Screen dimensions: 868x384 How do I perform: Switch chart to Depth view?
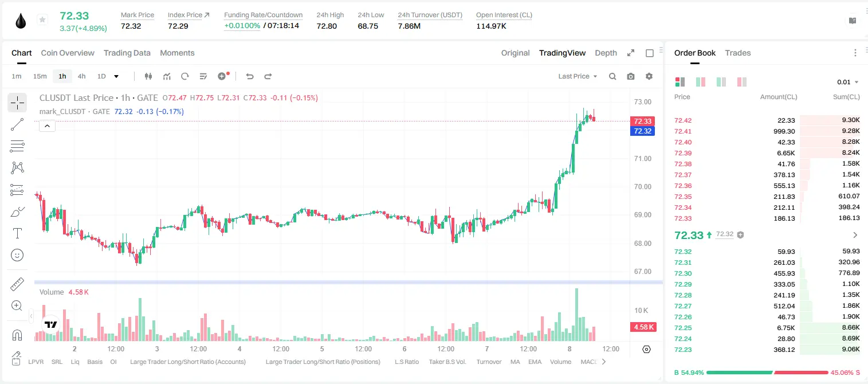tap(606, 53)
